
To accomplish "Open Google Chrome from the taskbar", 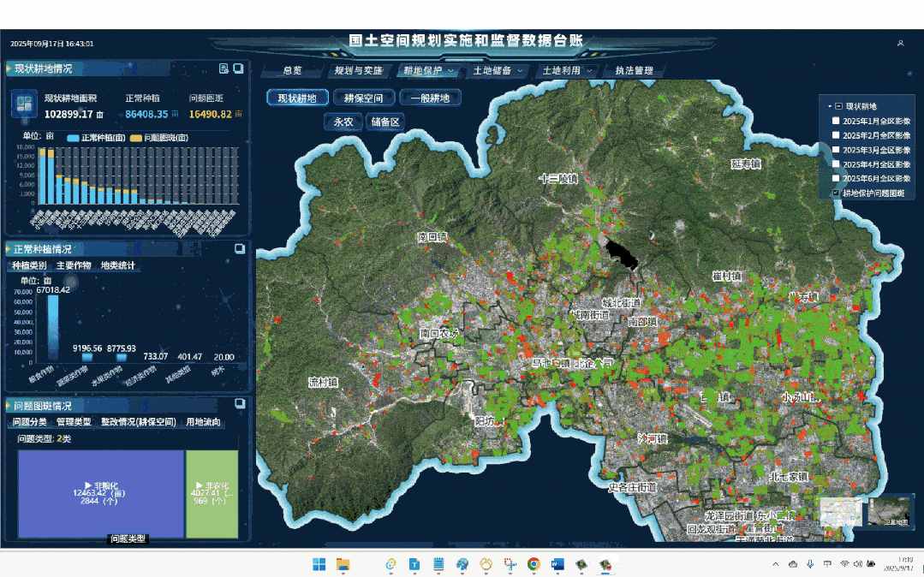I will (x=534, y=564).
